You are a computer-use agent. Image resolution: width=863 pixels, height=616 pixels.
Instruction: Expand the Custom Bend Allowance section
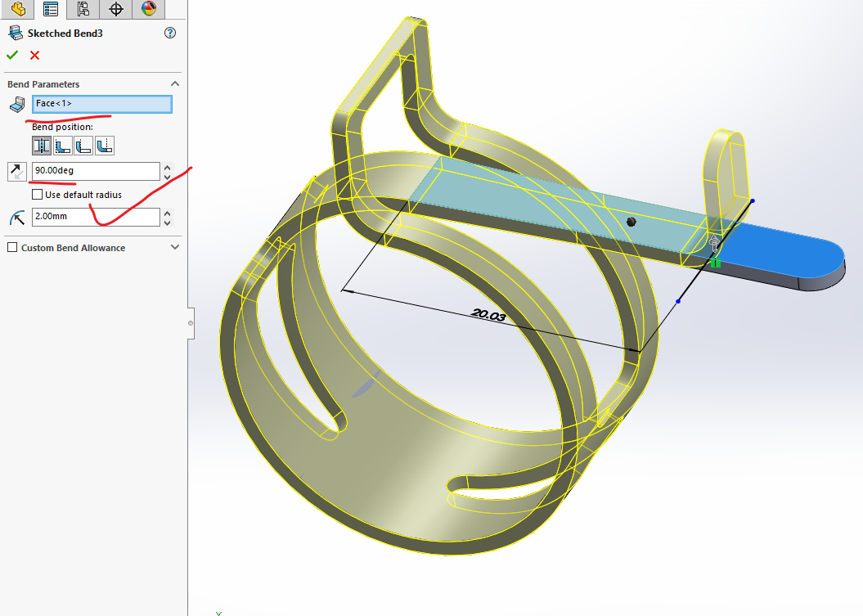click(x=175, y=247)
